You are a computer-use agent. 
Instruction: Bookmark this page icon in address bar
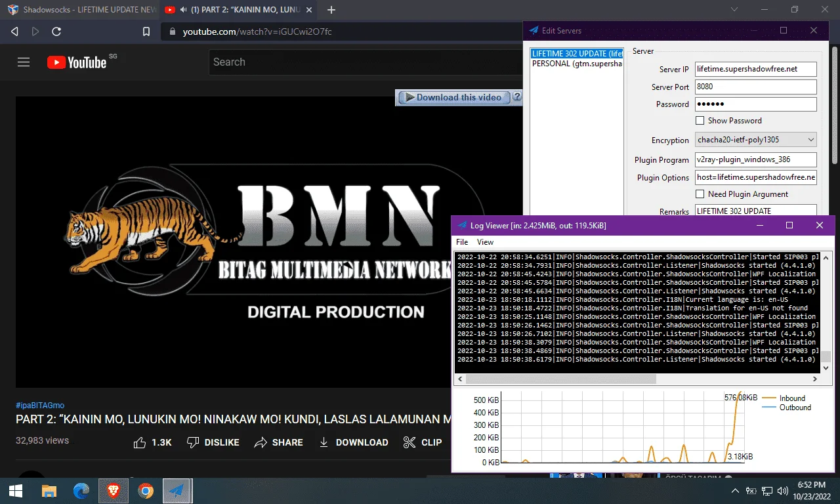click(147, 31)
